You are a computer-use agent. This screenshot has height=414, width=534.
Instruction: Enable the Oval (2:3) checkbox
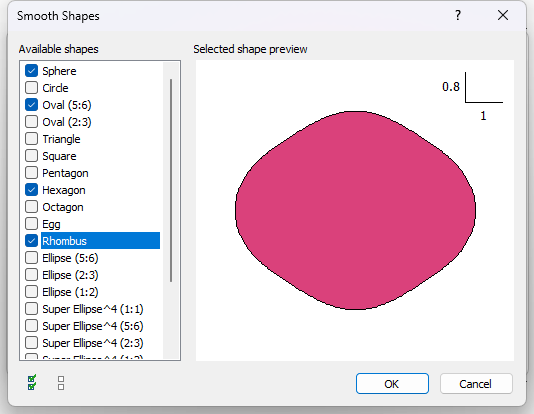pyautogui.click(x=31, y=122)
